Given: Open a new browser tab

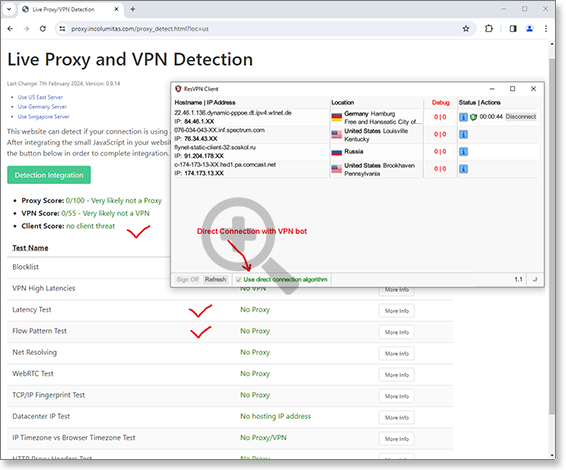Looking at the screenshot, I should (133, 9).
